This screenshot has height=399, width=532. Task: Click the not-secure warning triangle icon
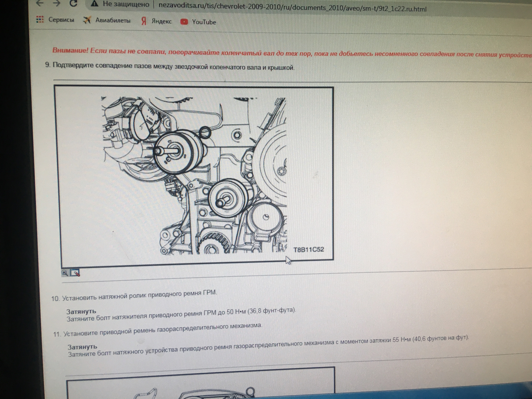click(94, 4)
